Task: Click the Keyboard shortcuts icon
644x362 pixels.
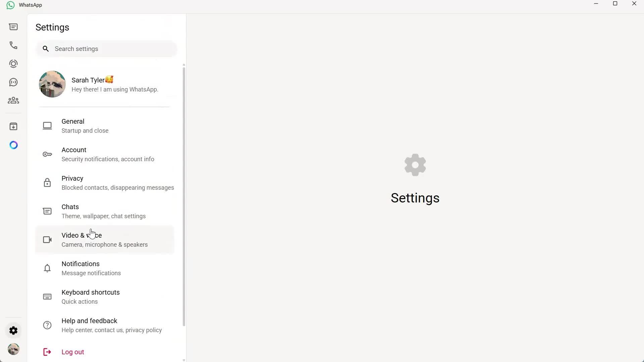Action: [x=47, y=297]
